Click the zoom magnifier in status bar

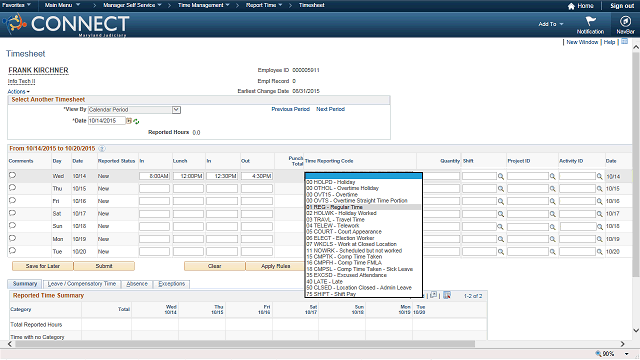(x=598, y=353)
